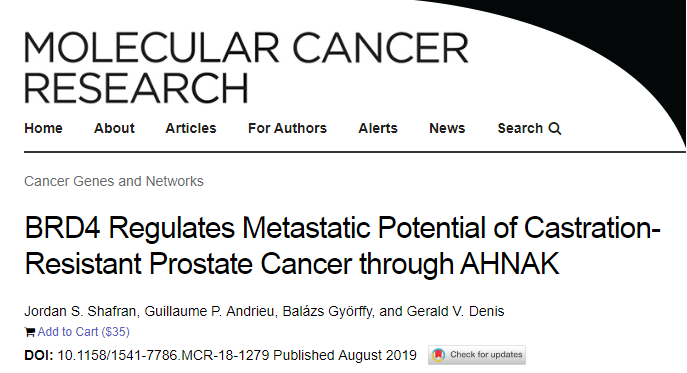
Task: Click the Molecular Cancer Research logo
Action: tap(246, 67)
